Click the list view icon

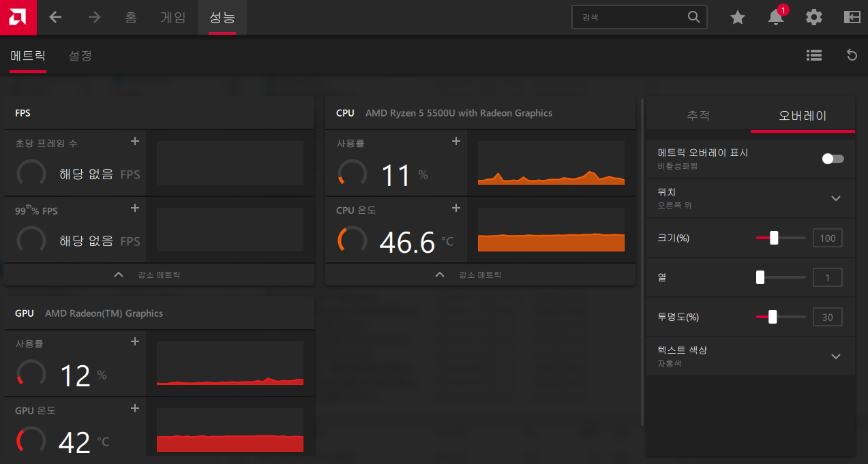[813, 55]
